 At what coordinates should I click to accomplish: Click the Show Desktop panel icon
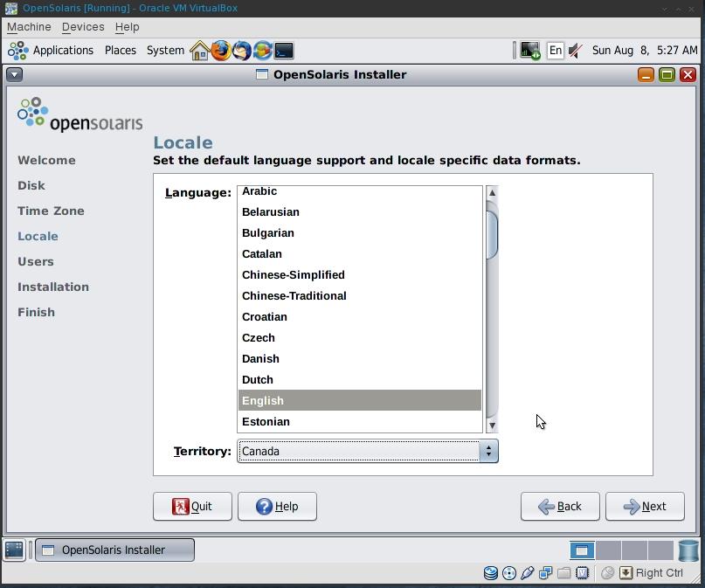pyautogui.click(x=14, y=550)
